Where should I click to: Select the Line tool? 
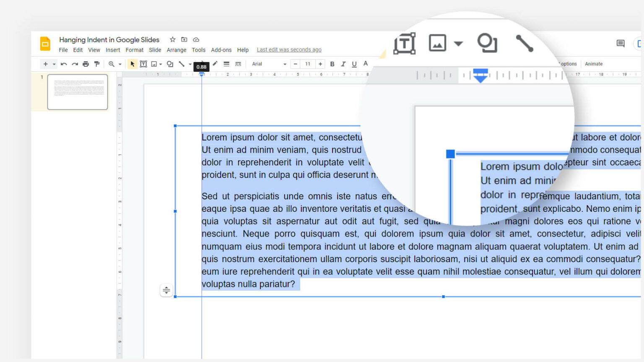tap(182, 64)
